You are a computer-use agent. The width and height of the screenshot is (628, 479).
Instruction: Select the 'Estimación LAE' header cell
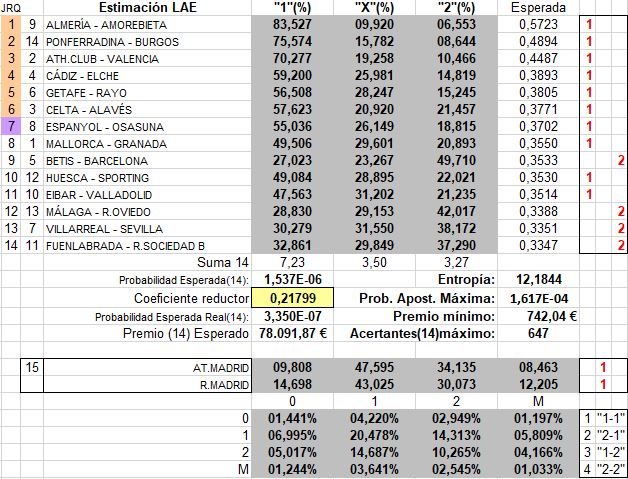pos(147,7)
